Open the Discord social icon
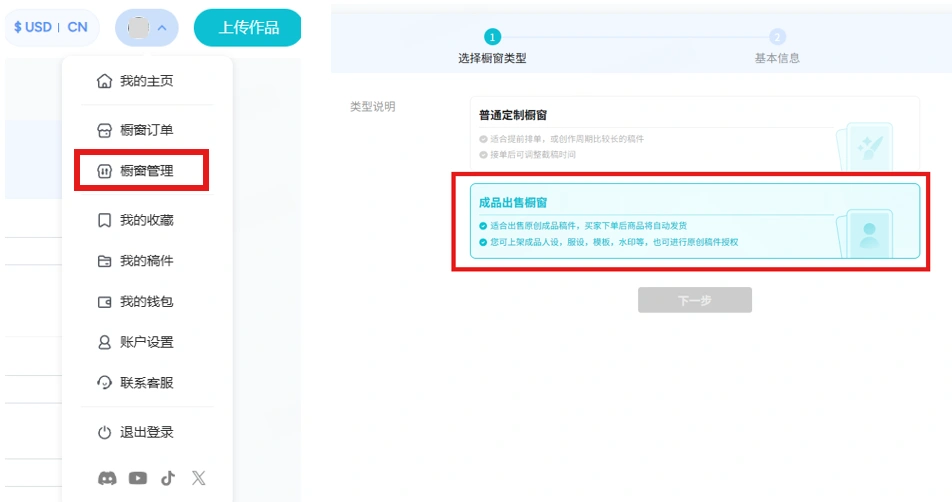This screenshot has height=502, width=952. click(107, 478)
